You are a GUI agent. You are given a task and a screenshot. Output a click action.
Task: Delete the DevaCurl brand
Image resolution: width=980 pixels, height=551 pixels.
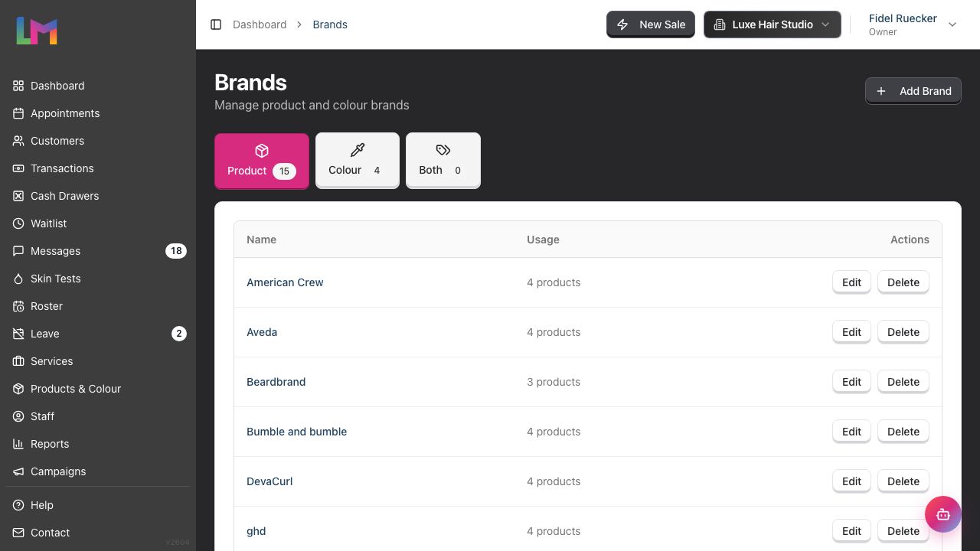[x=903, y=481]
